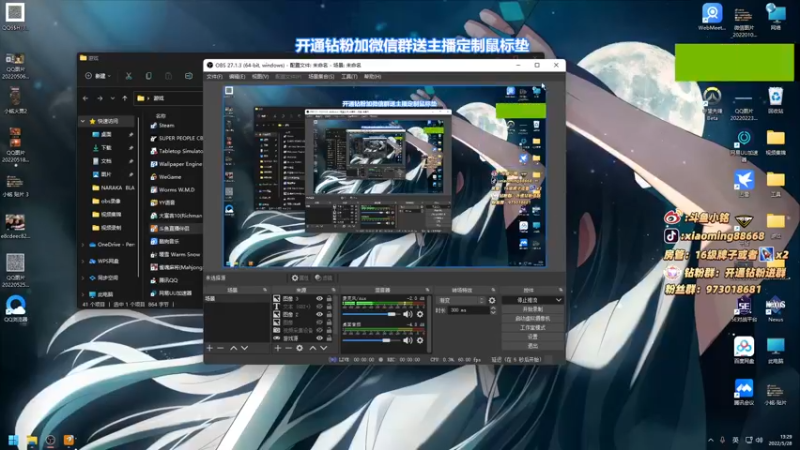Expand the WPS网盘 tree node
Screen dimensions: 800x450
83,261
